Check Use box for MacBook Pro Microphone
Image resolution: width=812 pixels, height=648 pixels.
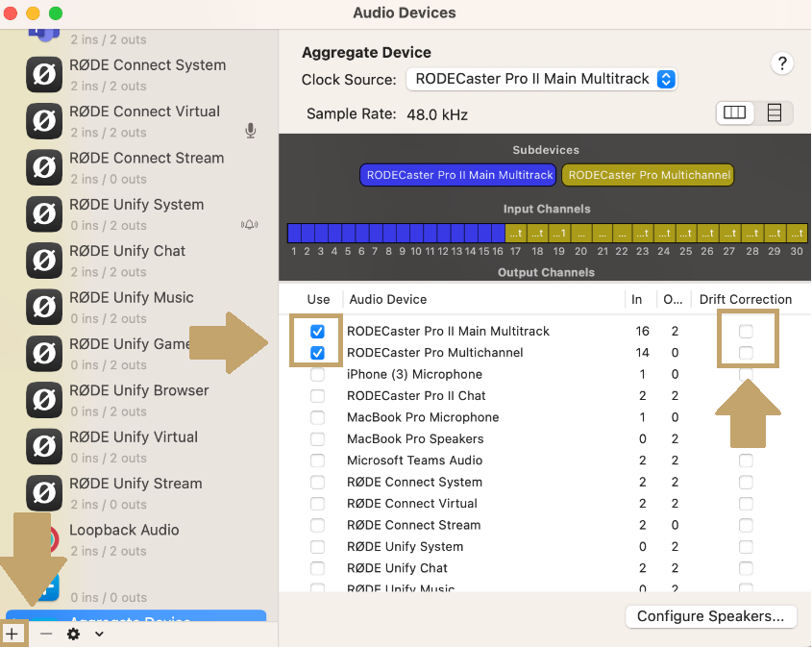click(x=317, y=417)
